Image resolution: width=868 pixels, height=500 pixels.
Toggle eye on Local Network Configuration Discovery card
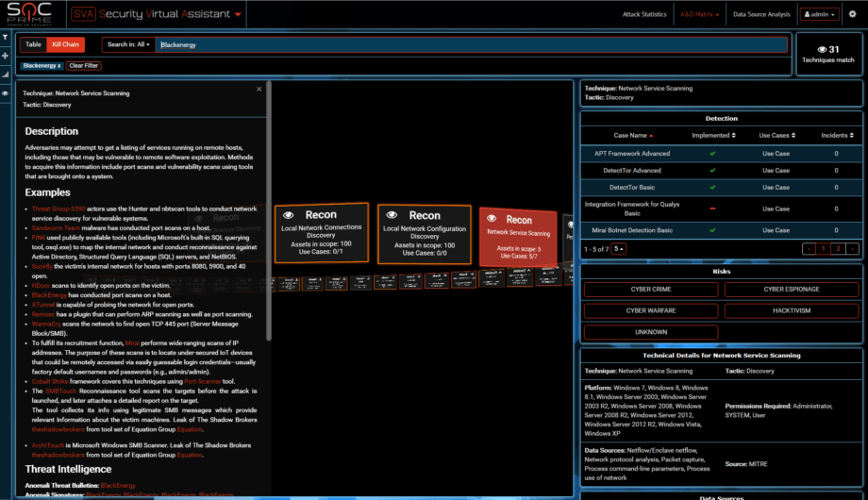[x=392, y=215]
